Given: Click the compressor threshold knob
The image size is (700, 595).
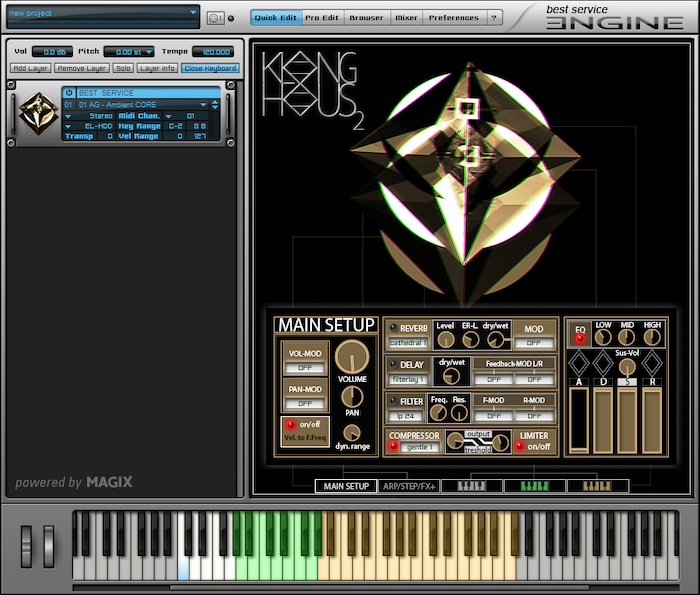Looking at the screenshot, I should coord(456,441).
